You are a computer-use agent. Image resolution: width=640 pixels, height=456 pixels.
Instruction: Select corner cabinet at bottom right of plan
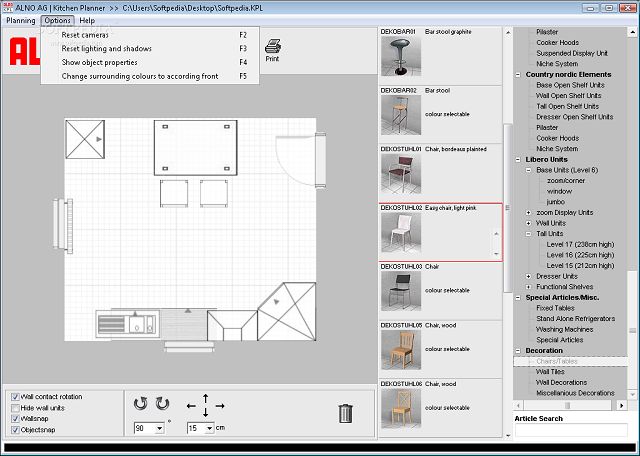pyautogui.click(x=287, y=312)
